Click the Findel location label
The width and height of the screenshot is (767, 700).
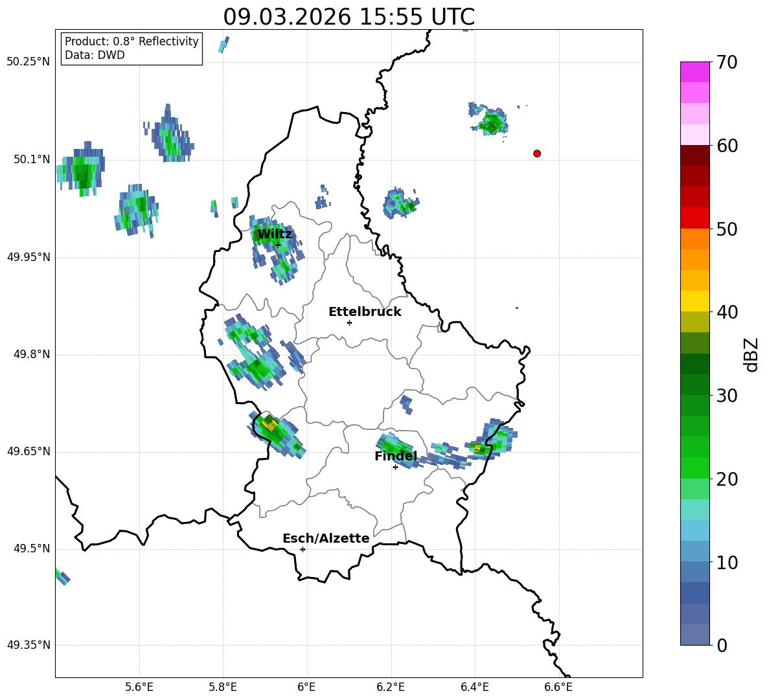(396, 456)
